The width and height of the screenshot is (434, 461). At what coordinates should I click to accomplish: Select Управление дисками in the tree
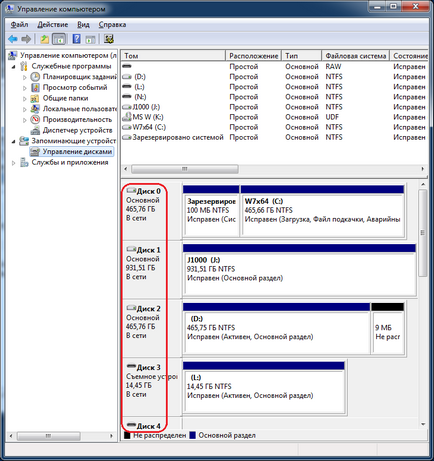[77, 152]
